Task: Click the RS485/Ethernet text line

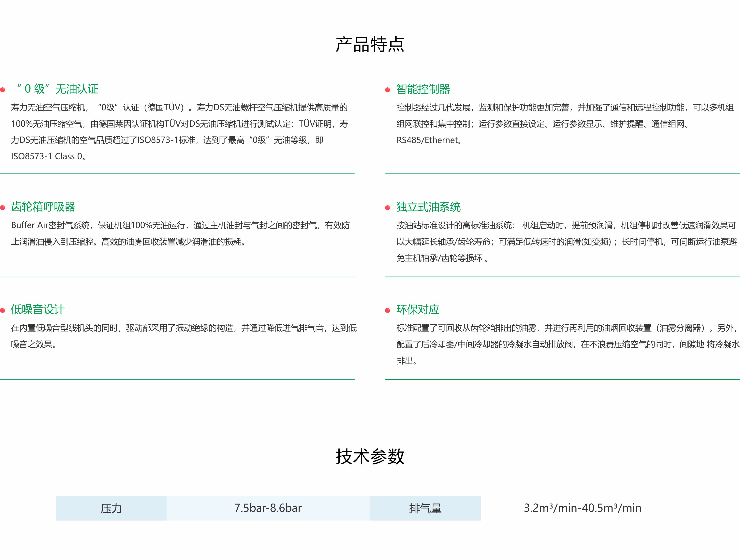Action: tap(429, 140)
